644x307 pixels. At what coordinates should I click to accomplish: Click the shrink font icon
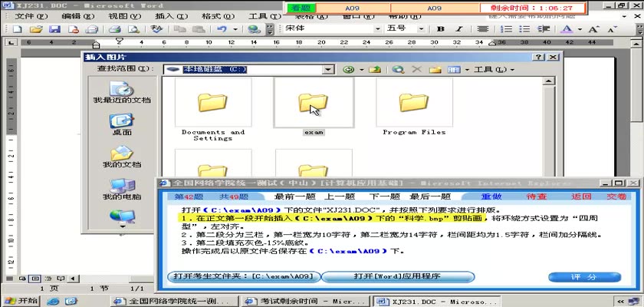tap(612, 29)
